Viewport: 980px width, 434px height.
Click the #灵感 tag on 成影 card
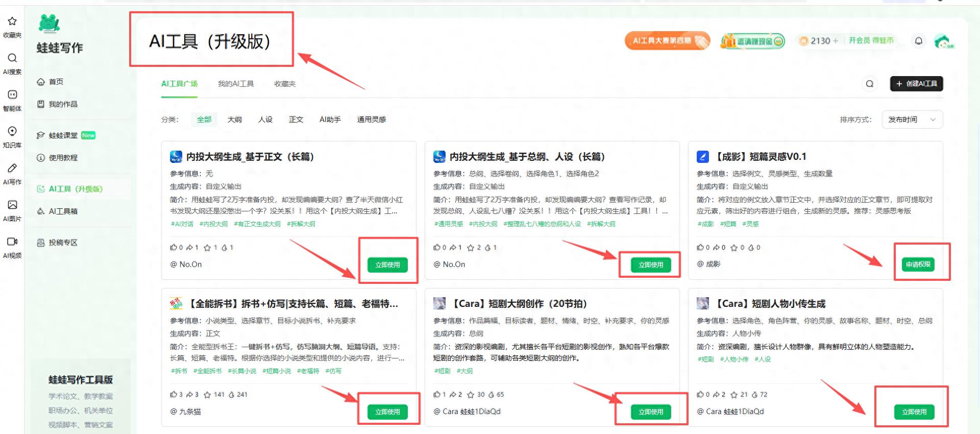point(750,224)
